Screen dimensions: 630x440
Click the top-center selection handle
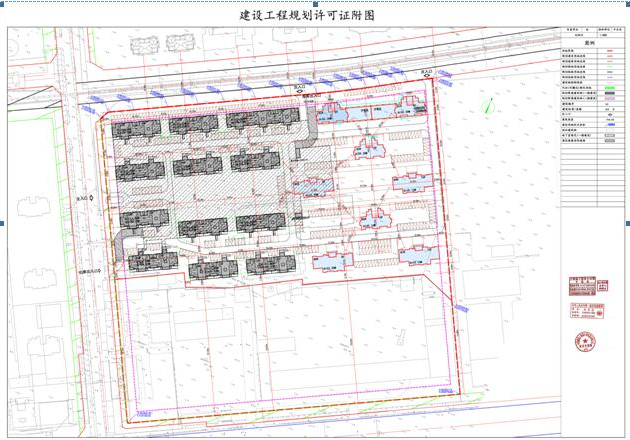tap(315, 3)
